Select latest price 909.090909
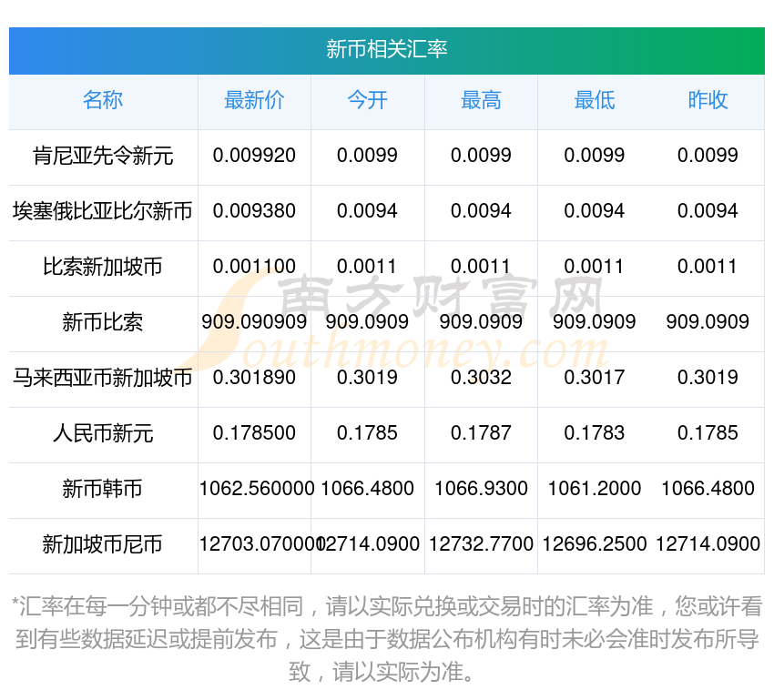Image resolution: width=774 pixels, height=700 pixels. [x=254, y=322]
